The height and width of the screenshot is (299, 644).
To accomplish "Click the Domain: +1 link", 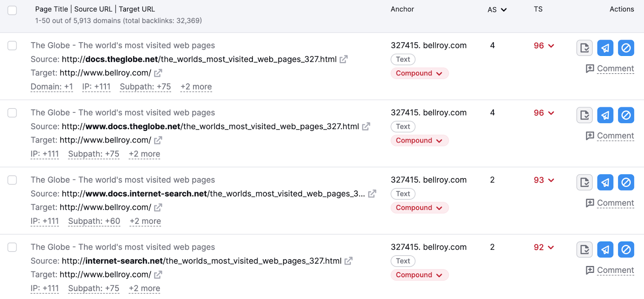I will pos(52,87).
